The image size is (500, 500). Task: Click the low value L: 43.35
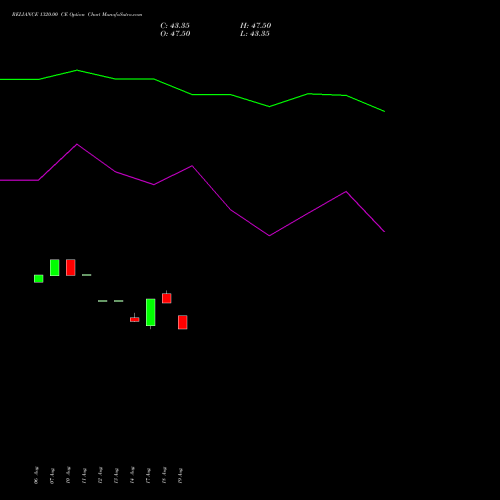[x=255, y=34]
